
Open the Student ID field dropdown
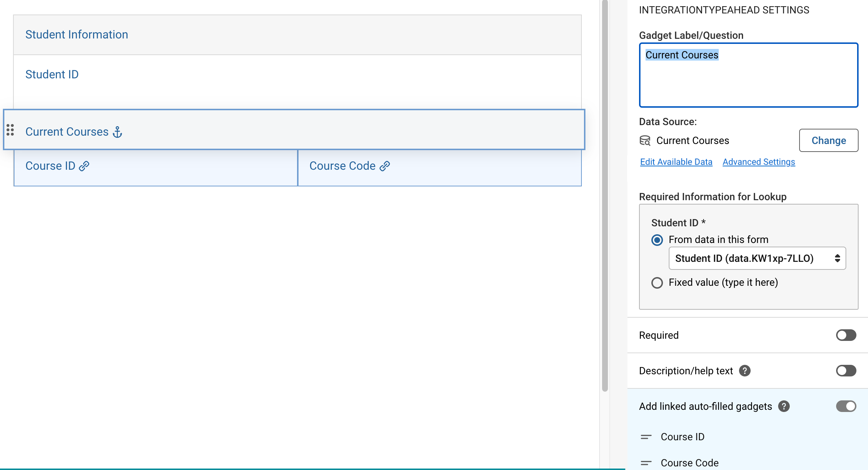pyautogui.click(x=757, y=258)
